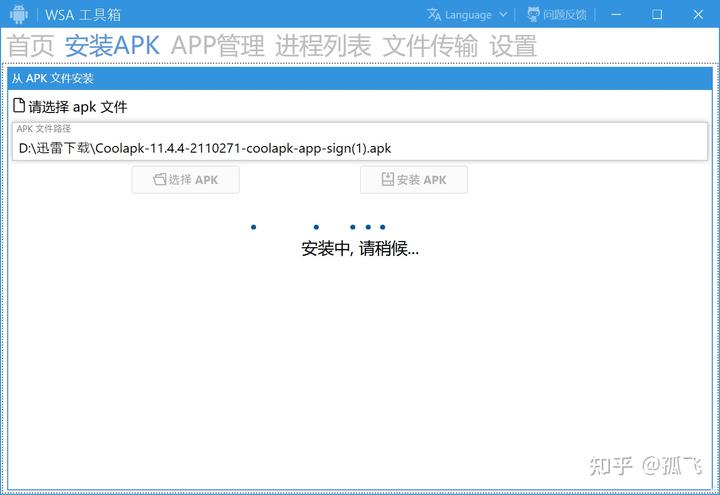Switch to the 首页 tab
This screenshot has height=495, width=720.
[x=31, y=46]
